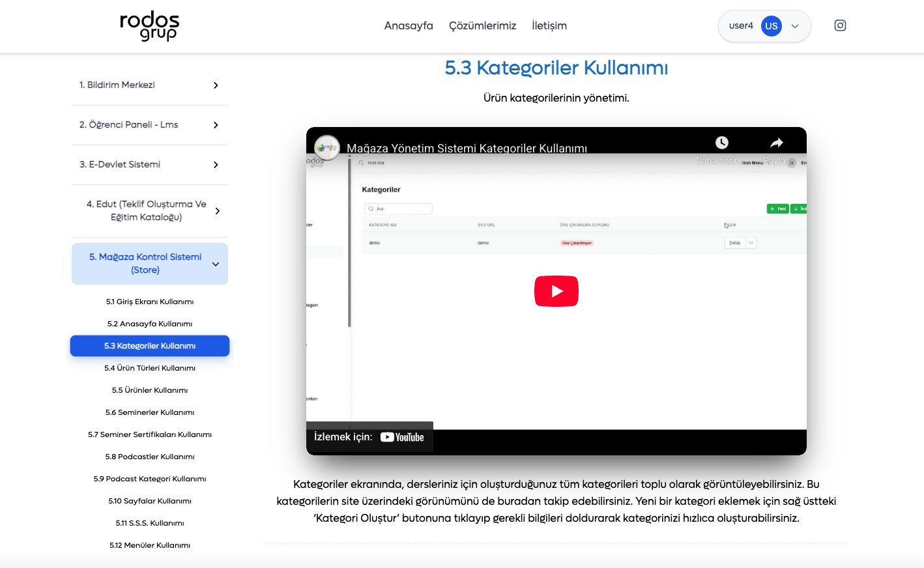Go to Anasayfa in the top menu

(409, 26)
